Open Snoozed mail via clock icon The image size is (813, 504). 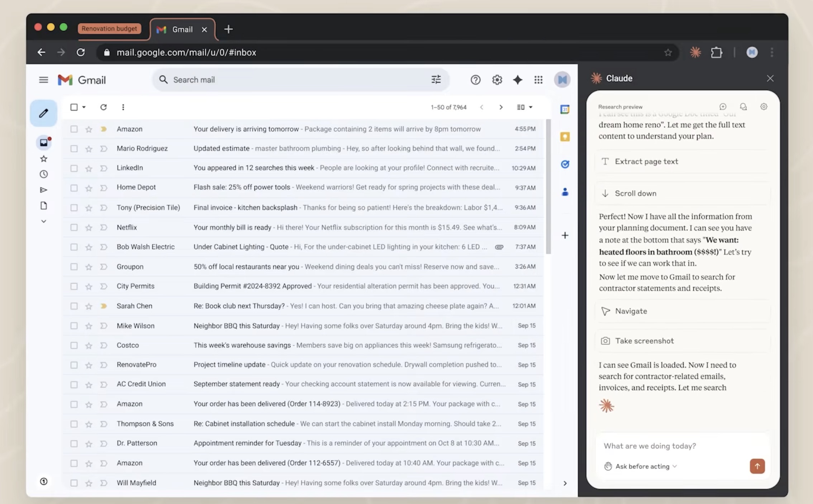point(43,174)
